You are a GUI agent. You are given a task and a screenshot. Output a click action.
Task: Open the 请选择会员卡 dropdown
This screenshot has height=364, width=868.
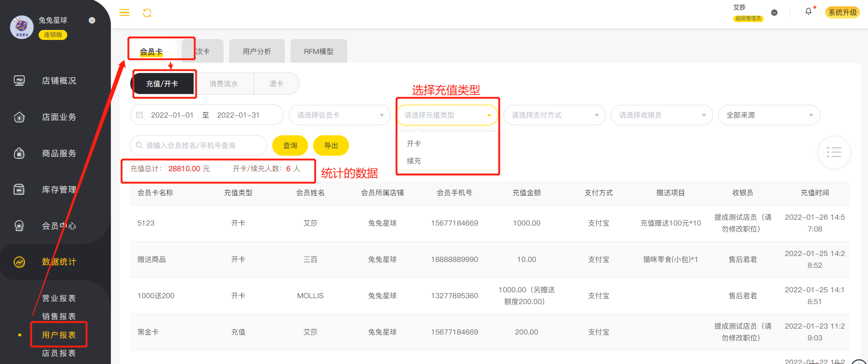point(339,115)
